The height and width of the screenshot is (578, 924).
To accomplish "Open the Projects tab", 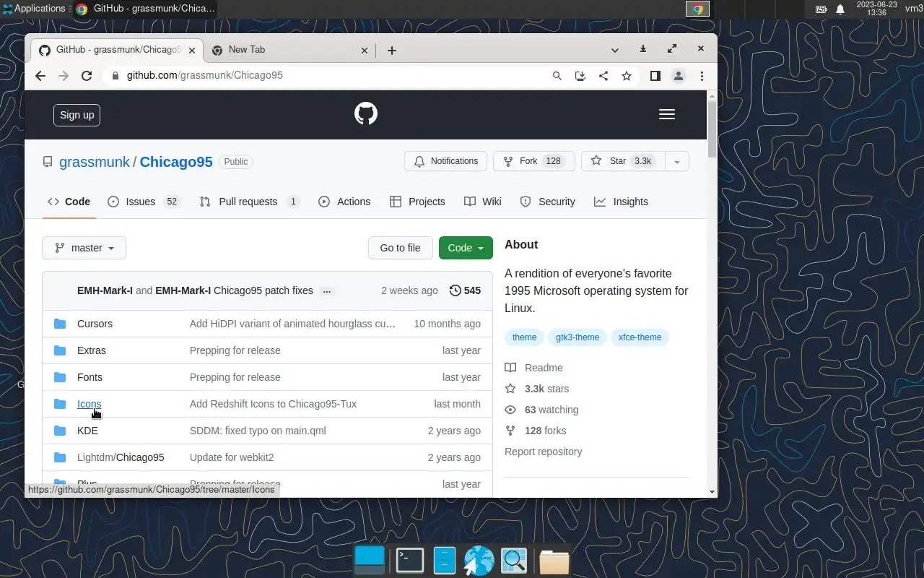I will [417, 202].
